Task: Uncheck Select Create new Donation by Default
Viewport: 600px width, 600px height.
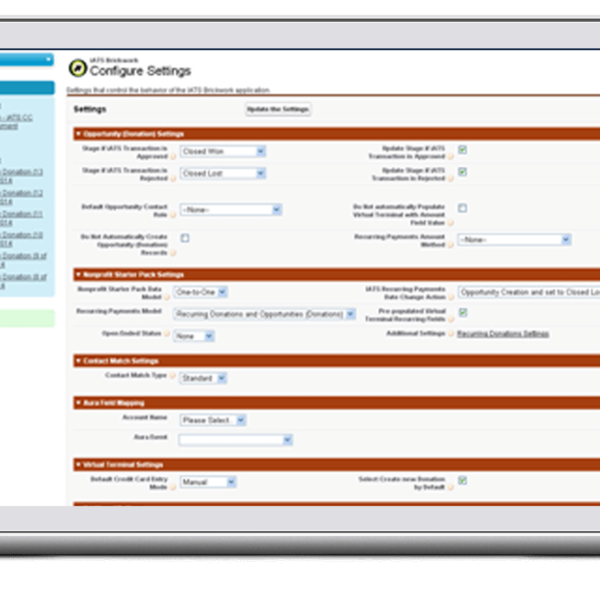Action: pyautogui.click(x=463, y=481)
